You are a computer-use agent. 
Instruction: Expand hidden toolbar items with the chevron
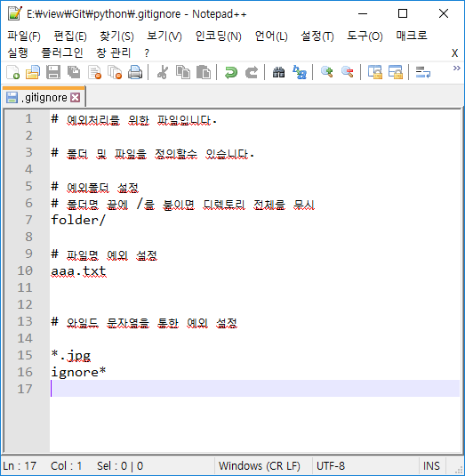point(456,69)
